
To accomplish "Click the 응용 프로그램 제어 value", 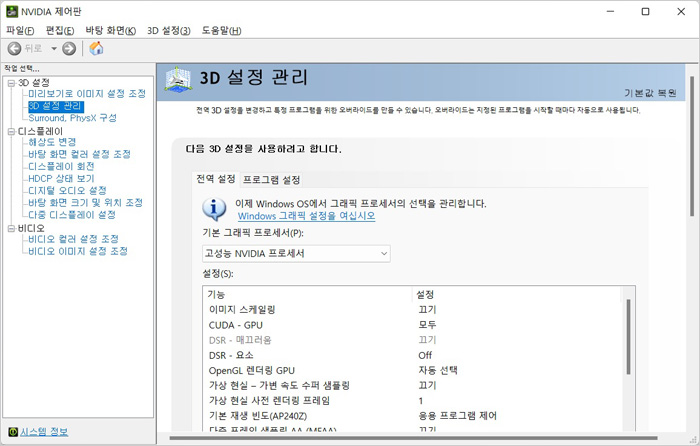I will (x=458, y=416).
